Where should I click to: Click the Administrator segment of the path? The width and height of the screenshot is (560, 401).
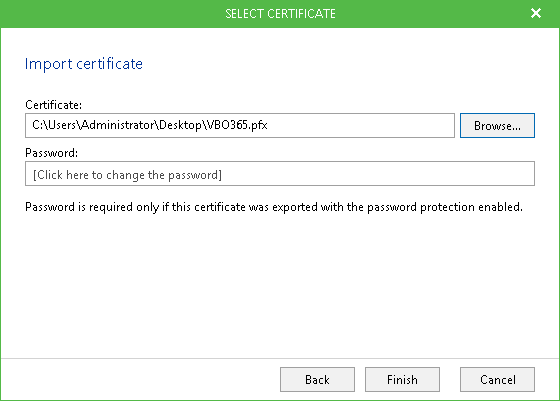[x=118, y=125]
